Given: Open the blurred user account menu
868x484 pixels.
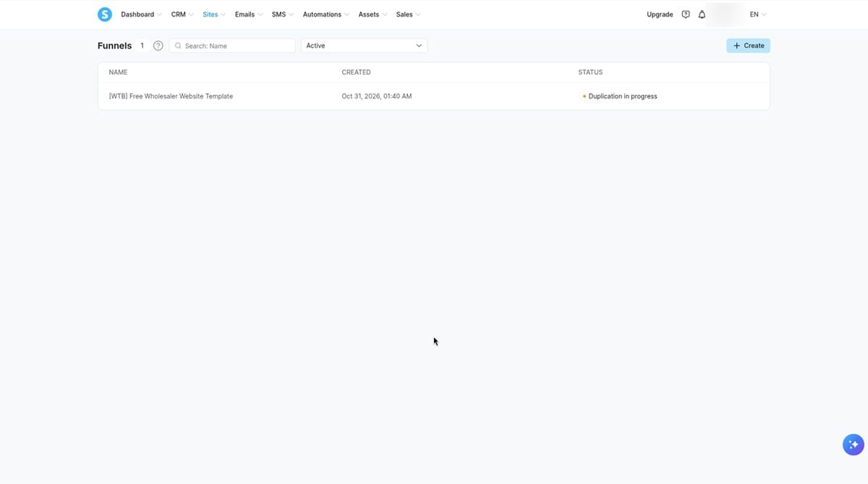Looking at the screenshot, I should pyautogui.click(x=725, y=14).
